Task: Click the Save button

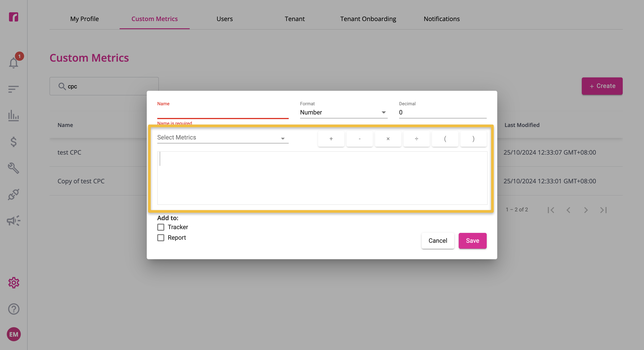Action: (472, 241)
